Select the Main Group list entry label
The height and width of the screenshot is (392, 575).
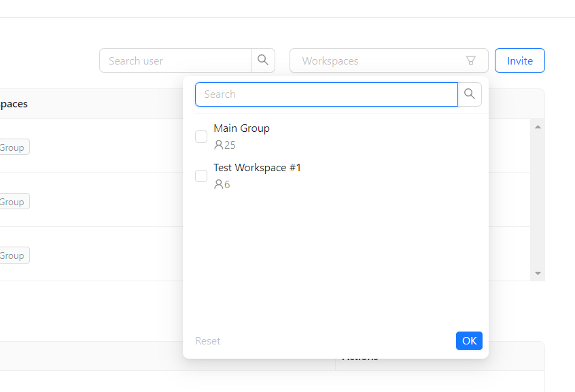(x=241, y=128)
